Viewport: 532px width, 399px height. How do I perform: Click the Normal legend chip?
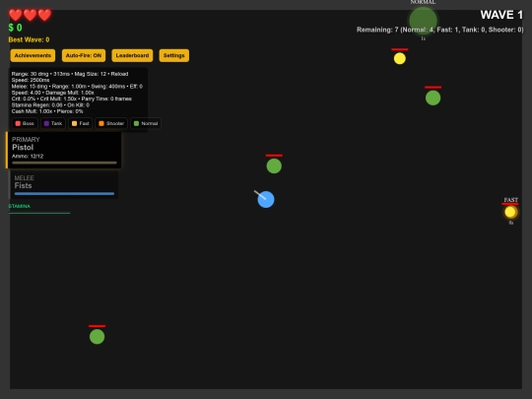point(146,123)
